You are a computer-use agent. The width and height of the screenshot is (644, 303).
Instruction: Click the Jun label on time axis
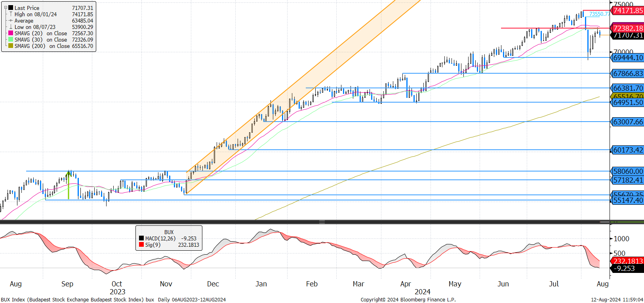coord(503,284)
